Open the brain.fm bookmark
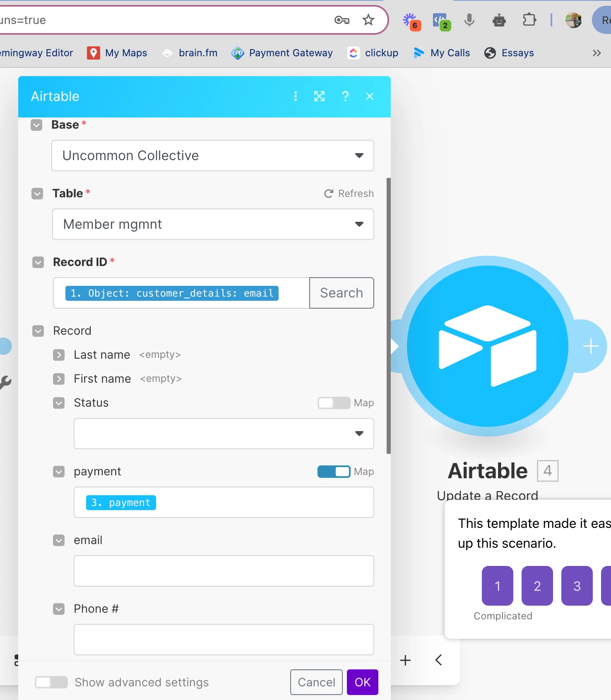The height and width of the screenshot is (700, 611). (x=190, y=53)
